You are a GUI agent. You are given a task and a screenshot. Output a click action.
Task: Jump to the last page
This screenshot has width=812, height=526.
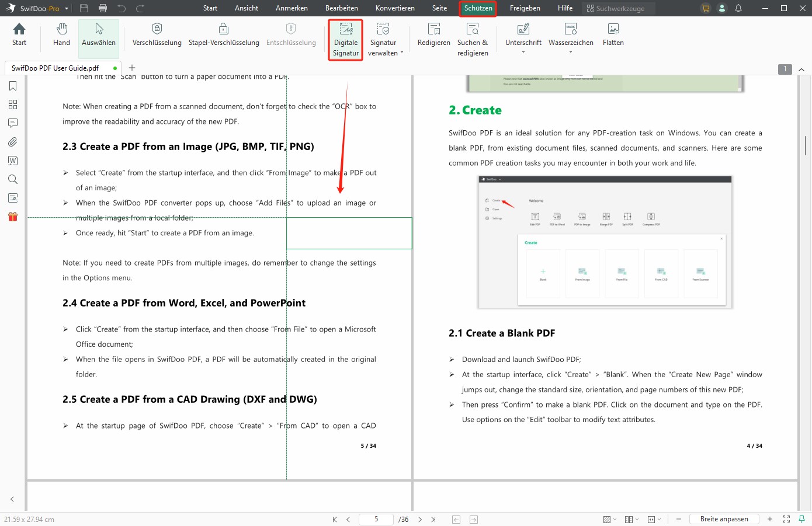[433, 519]
